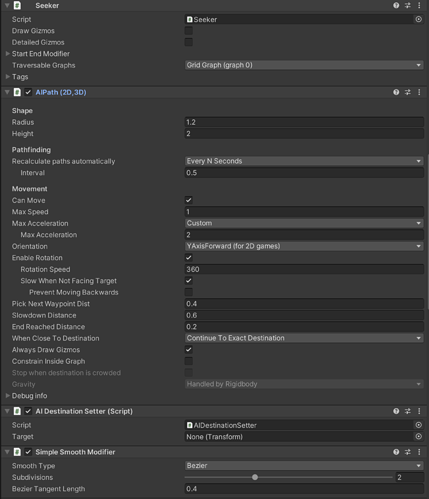Open presets for AI Destination Setter
Screen dimensions: 429x499
click(408, 411)
